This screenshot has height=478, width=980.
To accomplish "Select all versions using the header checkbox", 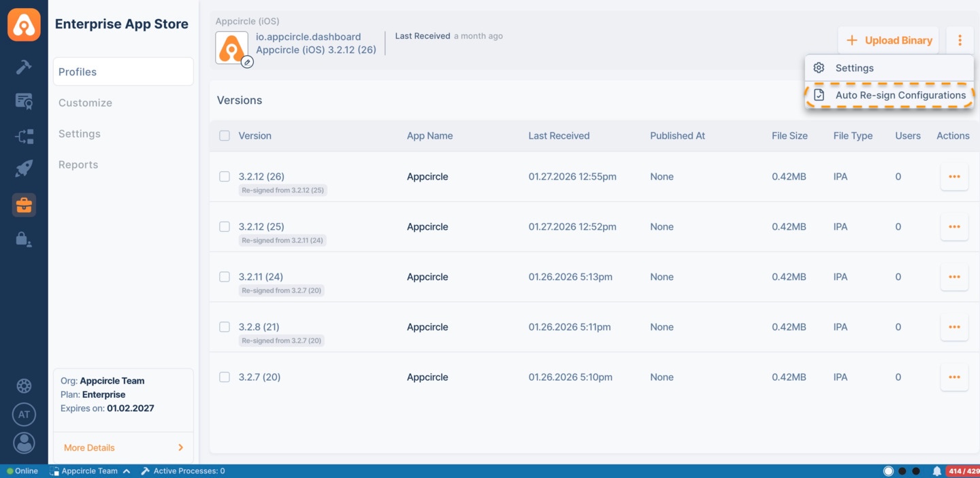I will 225,135.
